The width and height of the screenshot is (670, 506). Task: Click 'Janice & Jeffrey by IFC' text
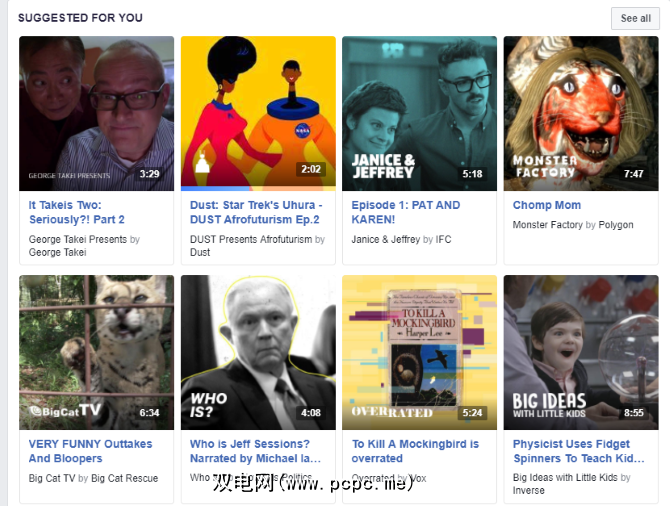pyautogui.click(x=401, y=239)
